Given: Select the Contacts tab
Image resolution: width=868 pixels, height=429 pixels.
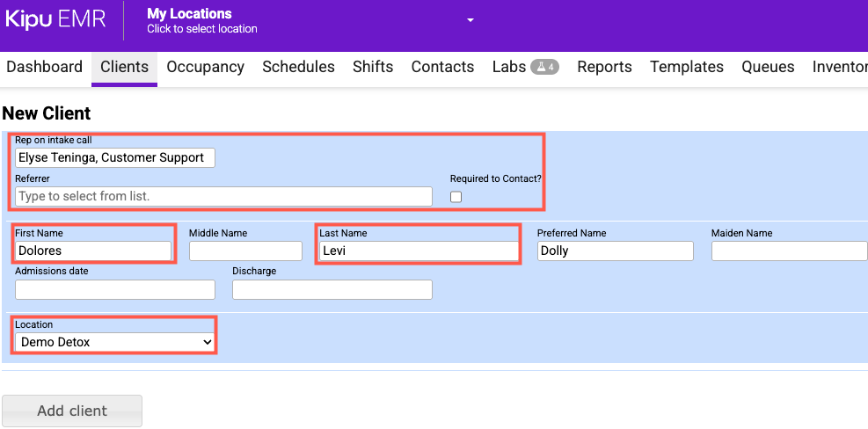Looking at the screenshot, I should pos(442,67).
